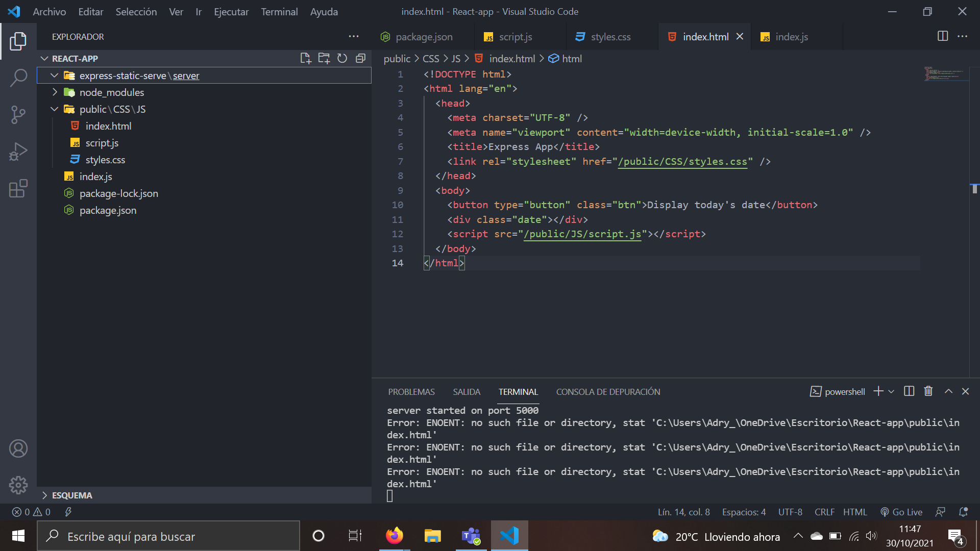Start Go Live server

901,512
